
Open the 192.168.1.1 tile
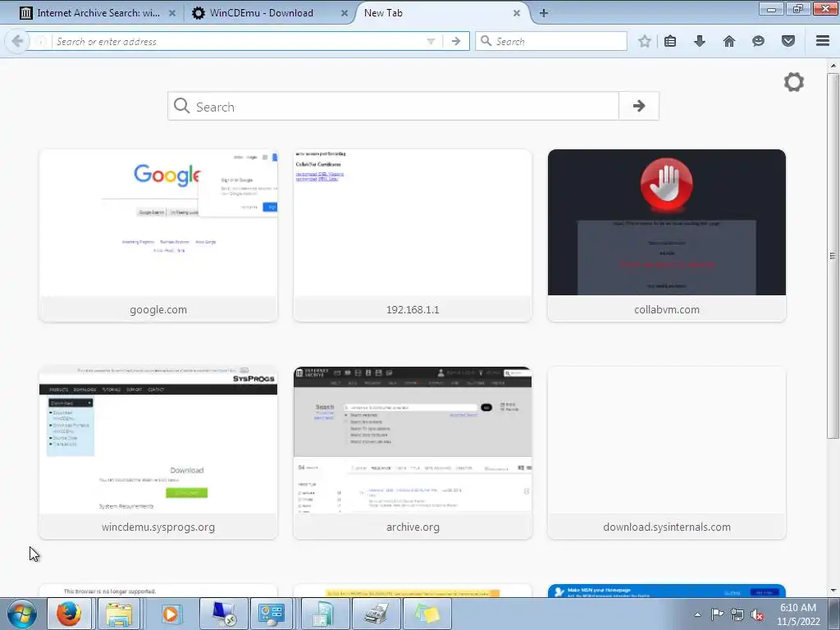click(x=413, y=235)
